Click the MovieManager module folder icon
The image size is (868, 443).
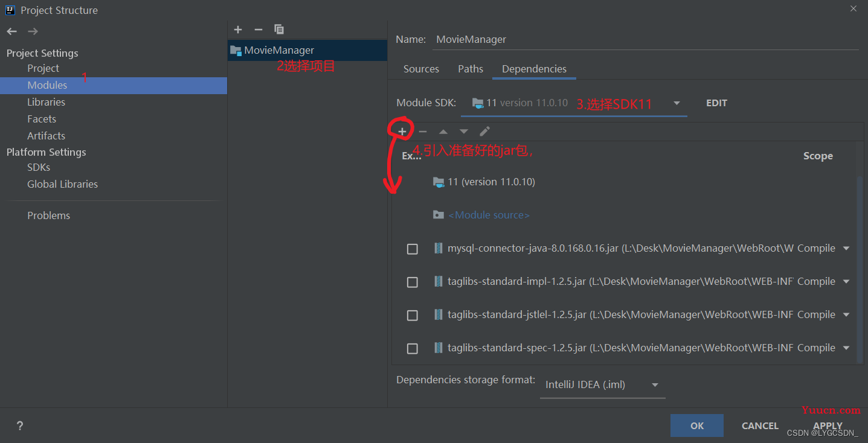[x=236, y=50]
